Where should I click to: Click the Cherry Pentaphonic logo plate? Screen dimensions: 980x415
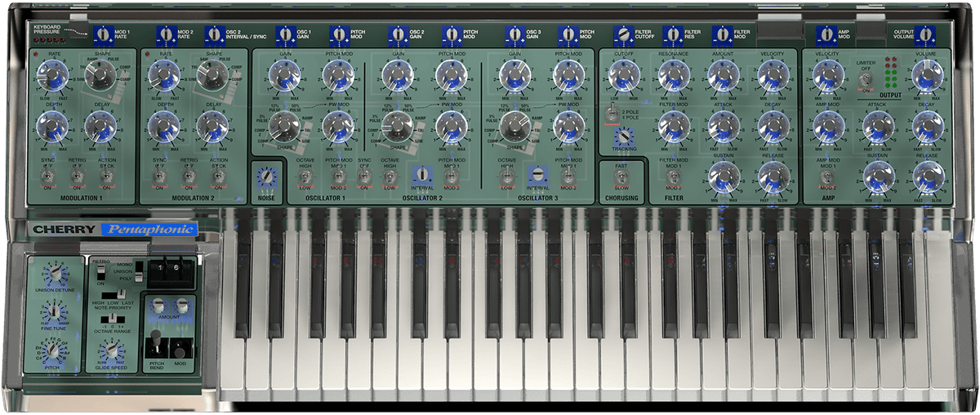point(113,230)
